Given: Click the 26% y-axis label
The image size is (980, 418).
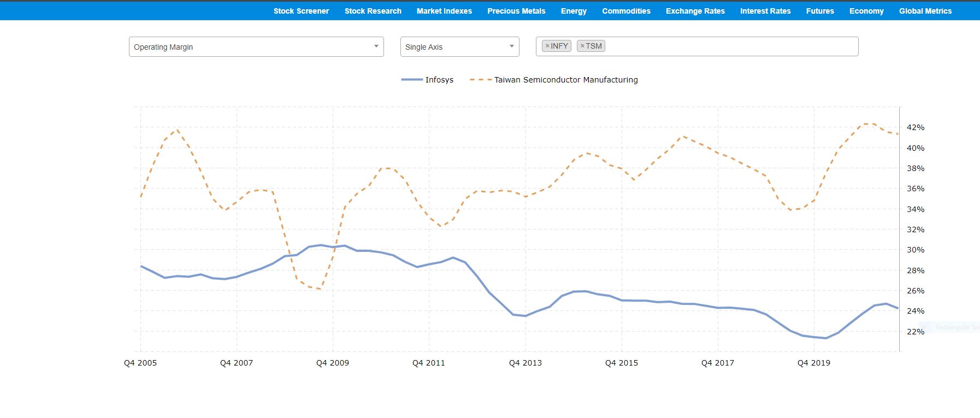Looking at the screenshot, I should tap(916, 291).
